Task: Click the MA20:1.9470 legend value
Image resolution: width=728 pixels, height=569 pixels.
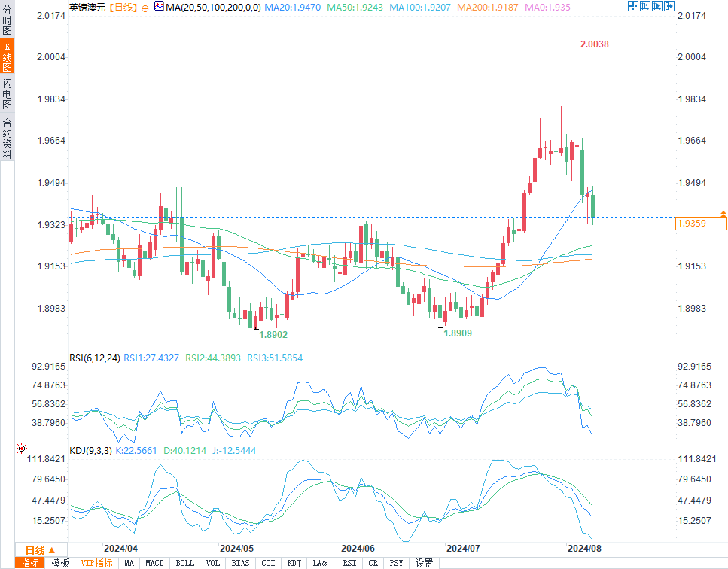Action: (293, 8)
